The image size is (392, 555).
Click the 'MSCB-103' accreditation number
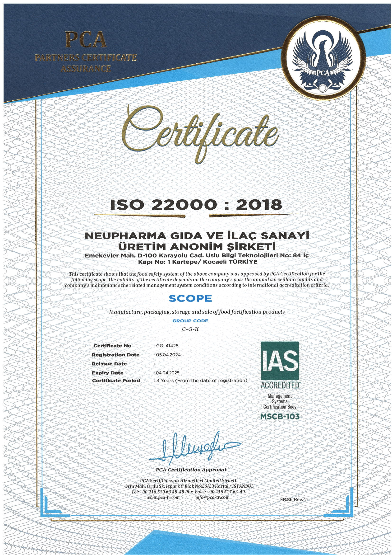(x=280, y=417)
